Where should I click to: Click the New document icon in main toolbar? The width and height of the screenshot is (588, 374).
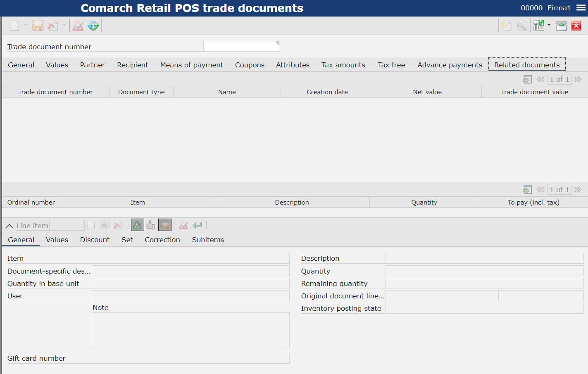tap(15, 26)
